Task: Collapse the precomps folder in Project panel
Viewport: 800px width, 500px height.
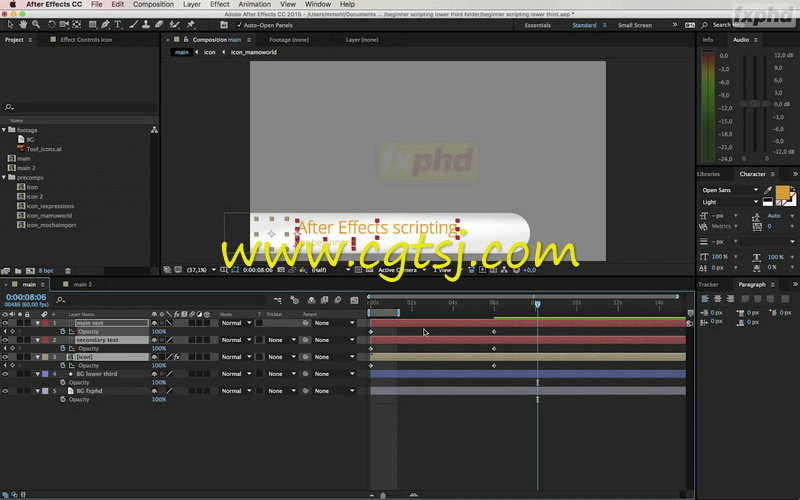Action: (x=4, y=178)
